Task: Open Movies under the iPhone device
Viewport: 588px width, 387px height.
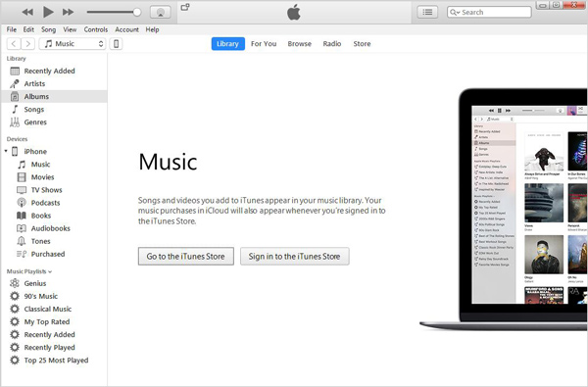Action: point(54,177)
